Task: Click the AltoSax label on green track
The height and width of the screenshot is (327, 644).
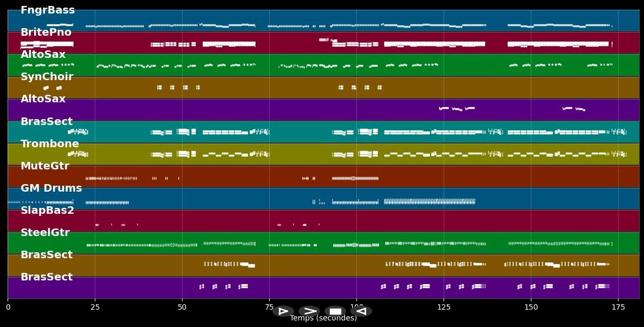Action: 43,55
